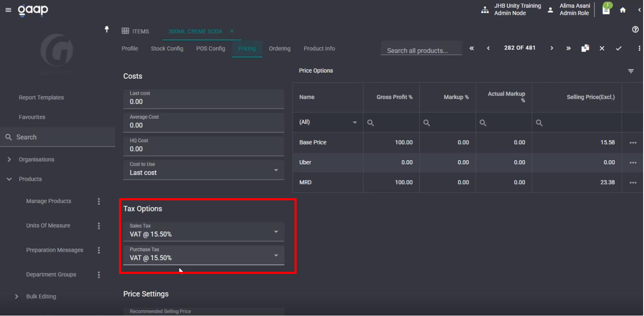Switch to the Stock Config tab
Image resolution: width=644 pixels, height=316 pixels.
(x=167, y=49)
